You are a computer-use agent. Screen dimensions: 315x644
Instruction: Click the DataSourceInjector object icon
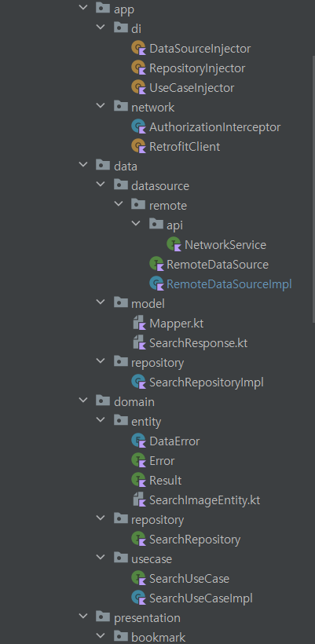tap(139, 49)
